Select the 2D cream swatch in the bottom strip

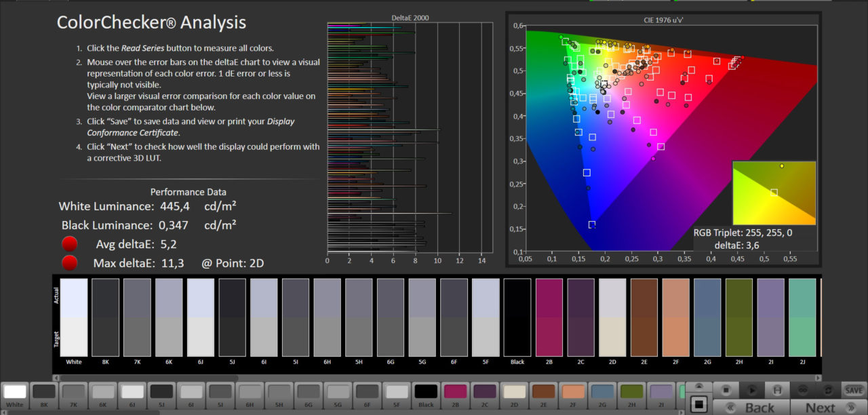click(x=514, y=395)
